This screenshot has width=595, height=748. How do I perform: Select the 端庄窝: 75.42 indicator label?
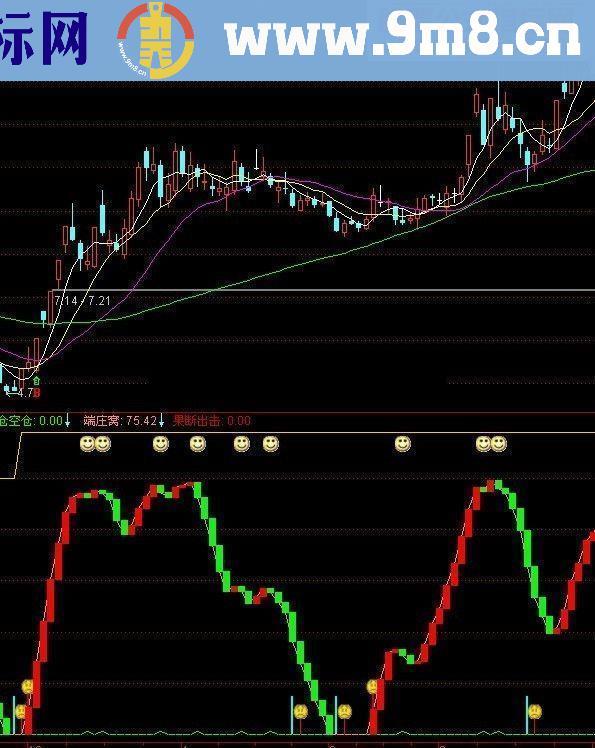(x=120, y=421)
